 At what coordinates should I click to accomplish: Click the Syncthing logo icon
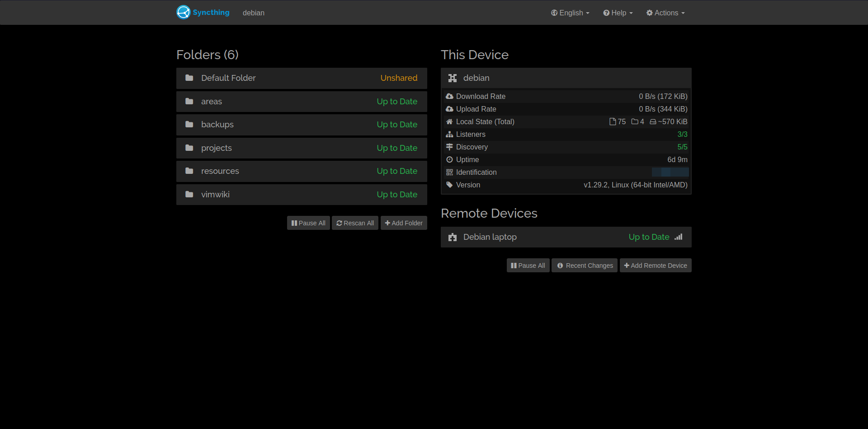184,12
